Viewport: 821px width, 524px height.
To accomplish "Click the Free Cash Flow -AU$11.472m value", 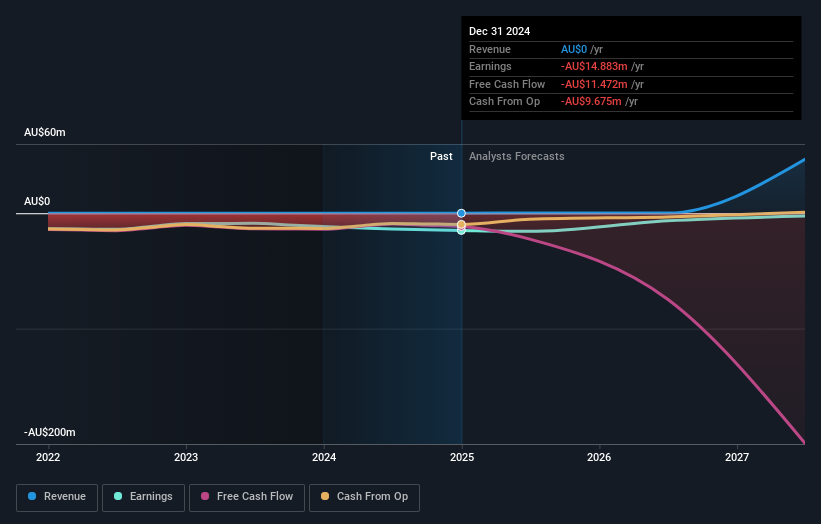I will pos(594,84).
